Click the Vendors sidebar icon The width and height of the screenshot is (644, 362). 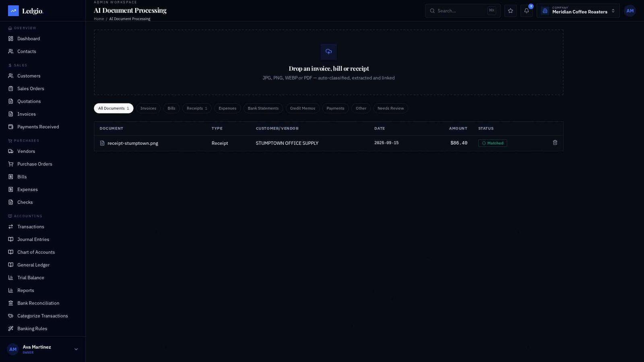(11, 151)
